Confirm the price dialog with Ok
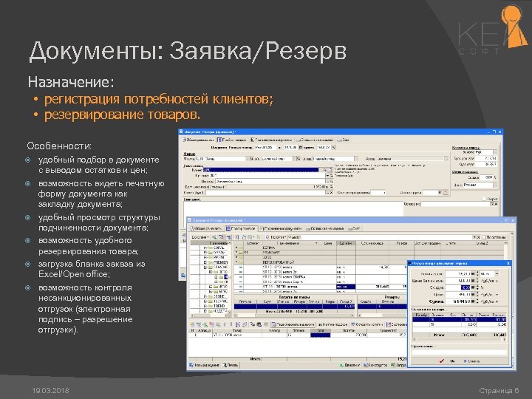Image resolution: width=532 pixels, height=399 pixels. pyautogui.click(x=447, y=361)
